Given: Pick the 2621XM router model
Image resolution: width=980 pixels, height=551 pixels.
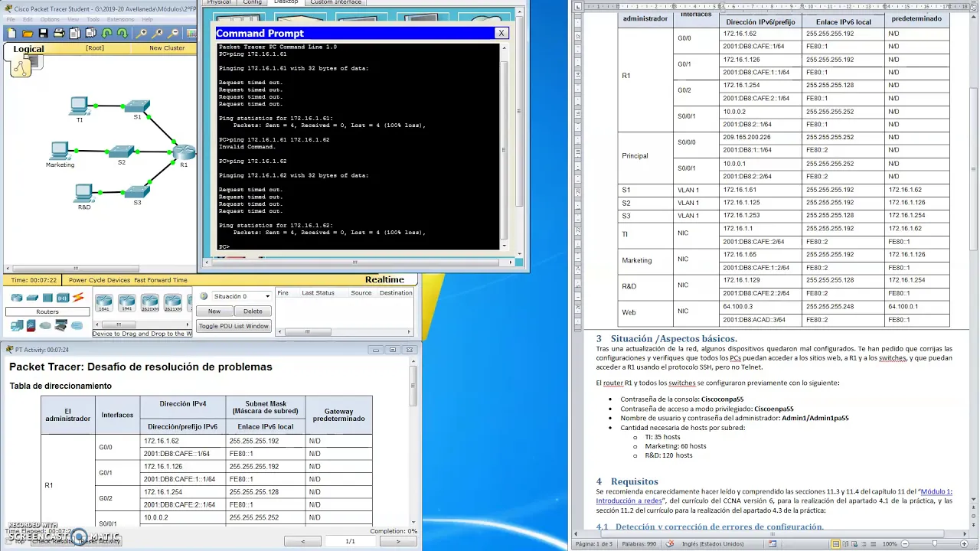Looking at the screenshot, I should (x=172, y=303).
